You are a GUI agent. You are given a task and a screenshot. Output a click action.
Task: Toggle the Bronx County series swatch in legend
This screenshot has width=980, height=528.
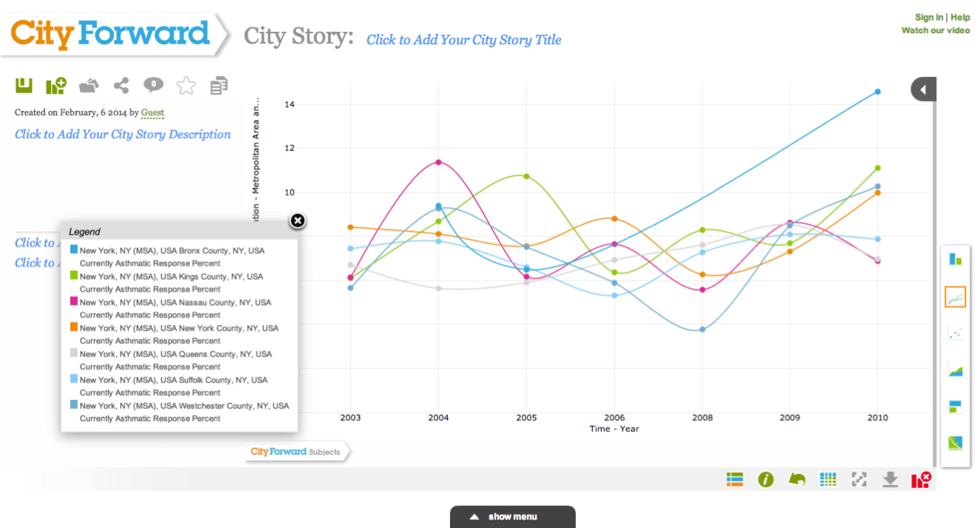coord(73,250)
